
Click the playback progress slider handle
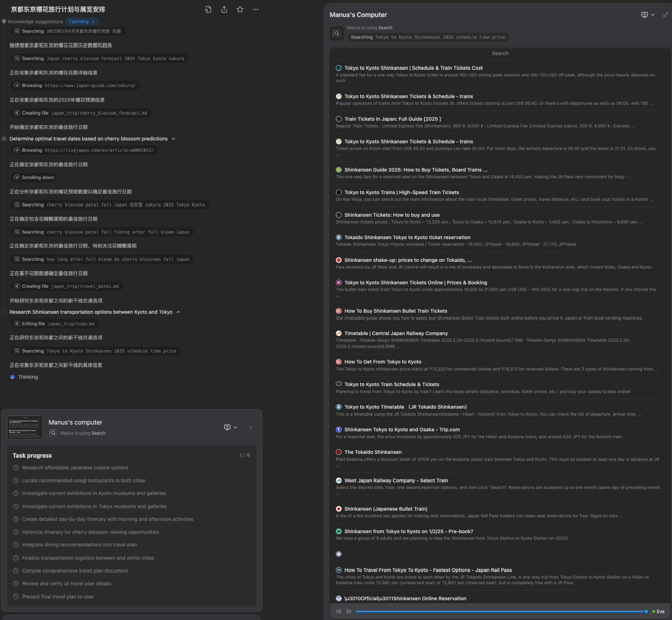(646, 611)
